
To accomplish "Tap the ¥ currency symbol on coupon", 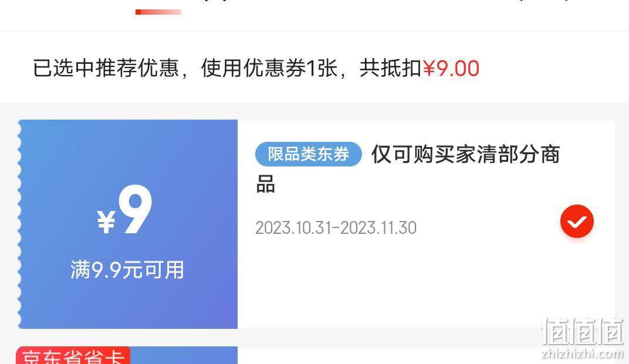I will click(x=106, y=222).
